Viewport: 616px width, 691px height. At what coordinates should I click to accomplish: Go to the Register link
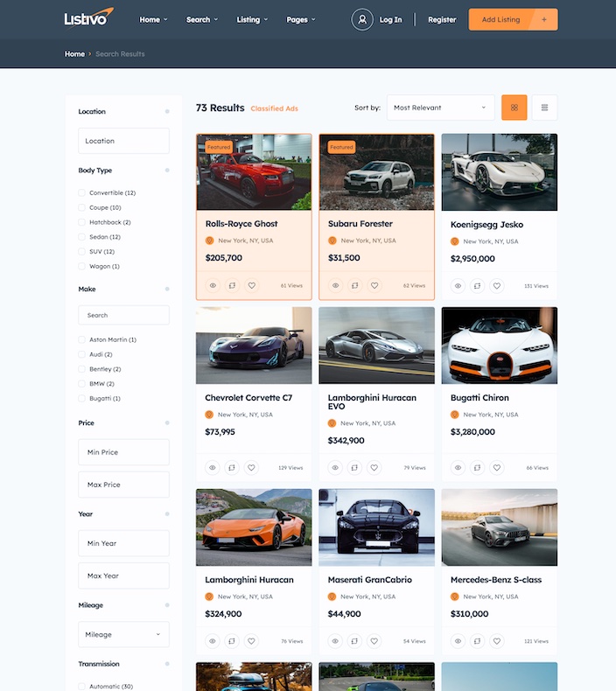click(x=442, y=19)
